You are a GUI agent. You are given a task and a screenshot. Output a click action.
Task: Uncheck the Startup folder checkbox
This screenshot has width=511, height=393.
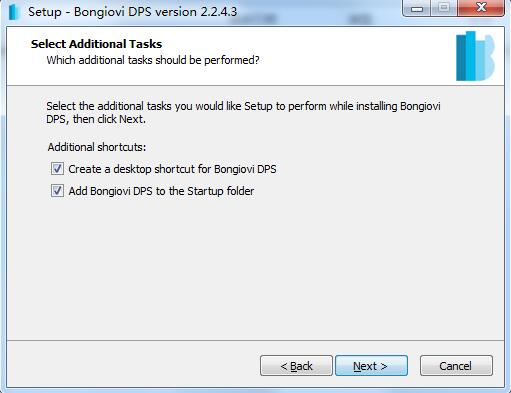coord(57,191)
